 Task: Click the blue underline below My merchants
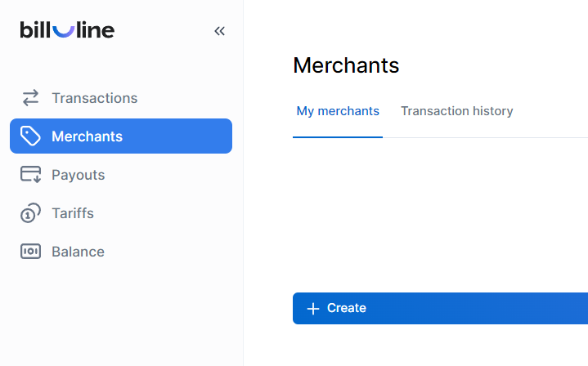338,136
